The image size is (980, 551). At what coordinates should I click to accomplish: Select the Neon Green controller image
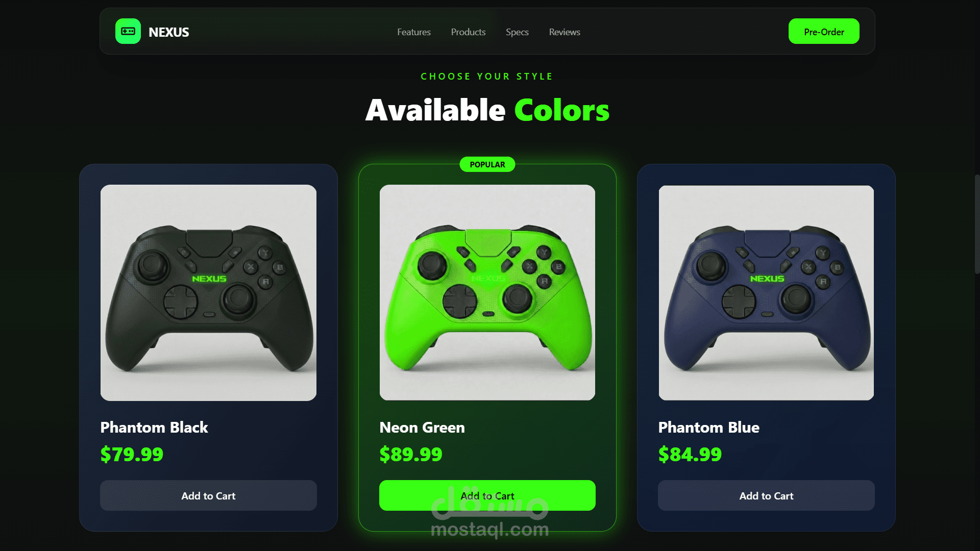click(x=487, y=293)
